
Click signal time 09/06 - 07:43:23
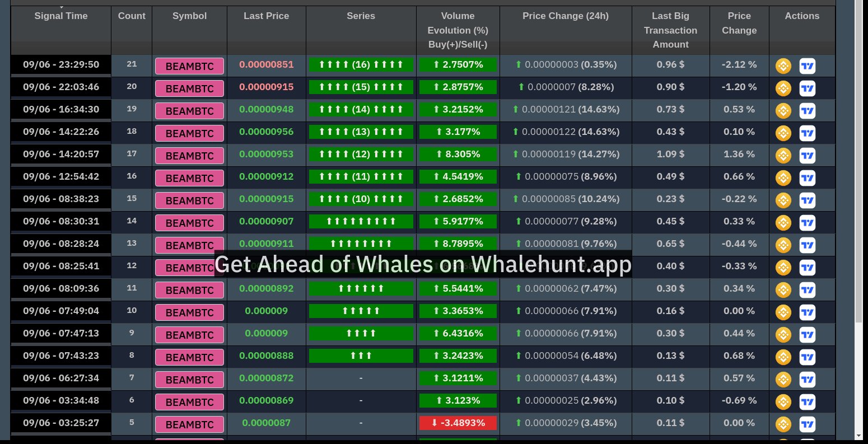(x=61, y=356)
